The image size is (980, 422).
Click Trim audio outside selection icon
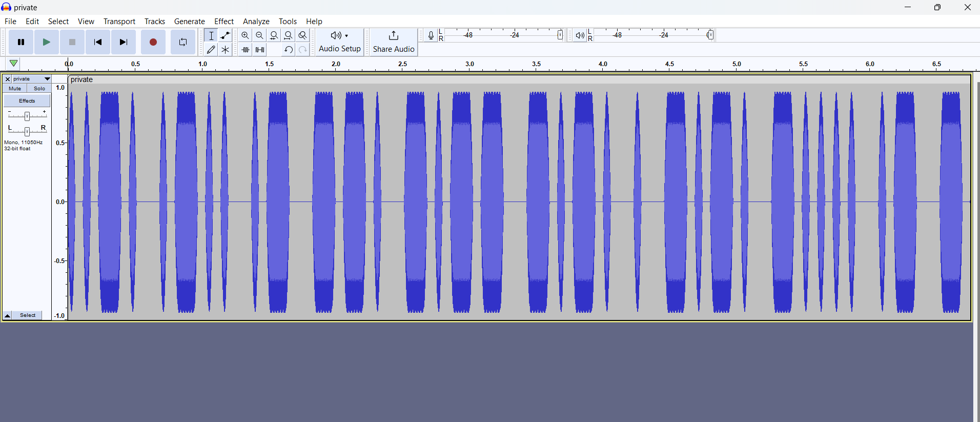pos(246,50)
